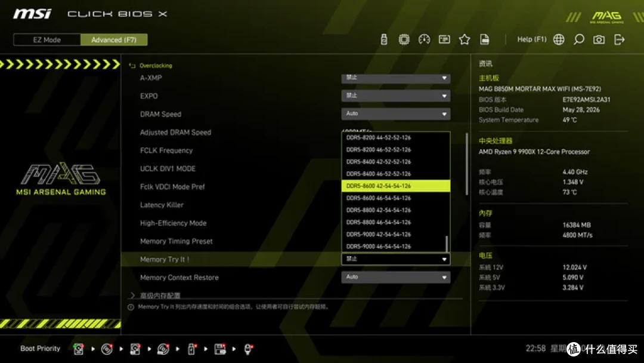
Task: Click the BIOS Build Date May 28, 2026 value
Action: click(x=581, y=110)
